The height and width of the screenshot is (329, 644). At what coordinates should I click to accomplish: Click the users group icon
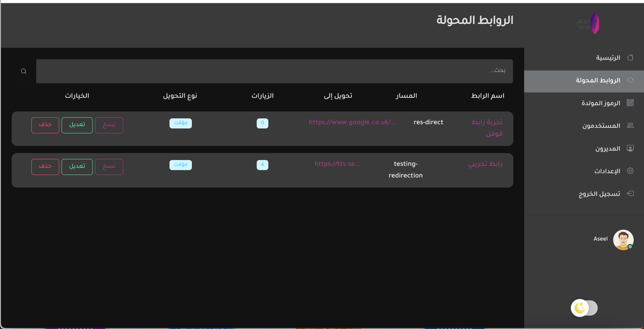coord(630,125)
